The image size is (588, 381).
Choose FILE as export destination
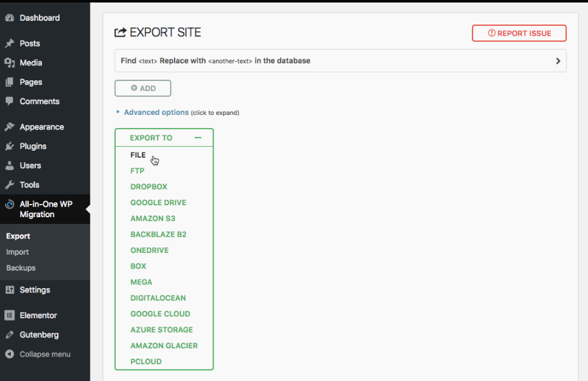(138, 155)
